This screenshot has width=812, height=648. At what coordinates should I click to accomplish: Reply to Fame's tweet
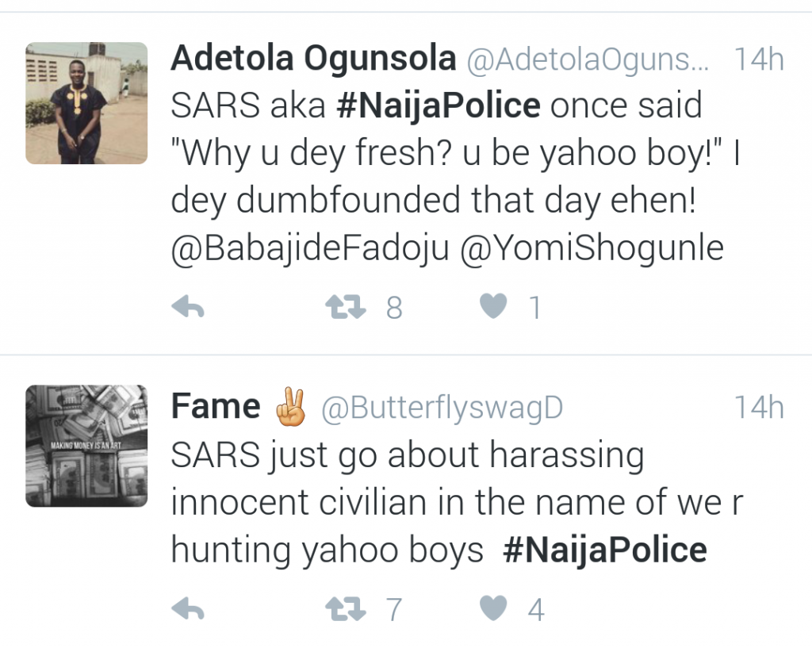click(188, 609)
